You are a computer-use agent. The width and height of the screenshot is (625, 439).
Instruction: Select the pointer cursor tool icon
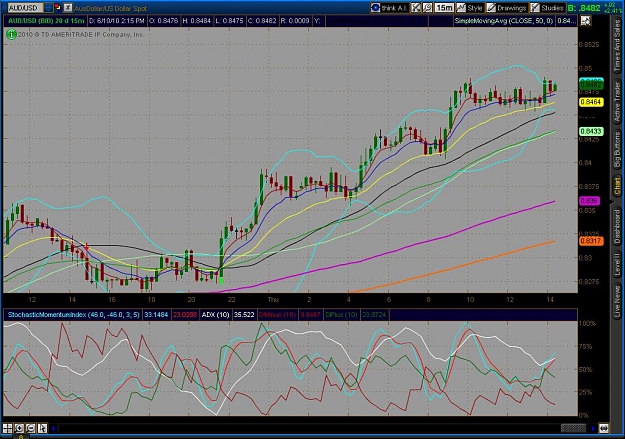pyautogui.click(x=42, y=428)
